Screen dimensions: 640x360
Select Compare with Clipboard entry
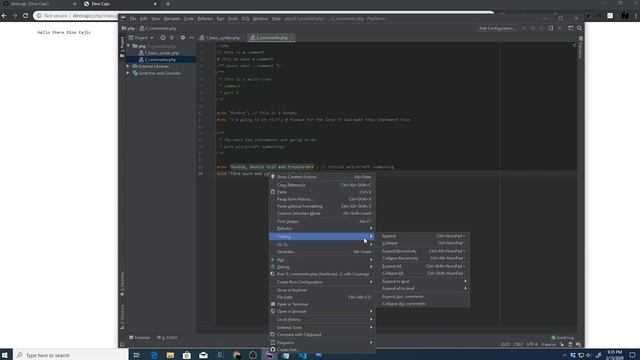pyautogui.click(x=322, y=335)
